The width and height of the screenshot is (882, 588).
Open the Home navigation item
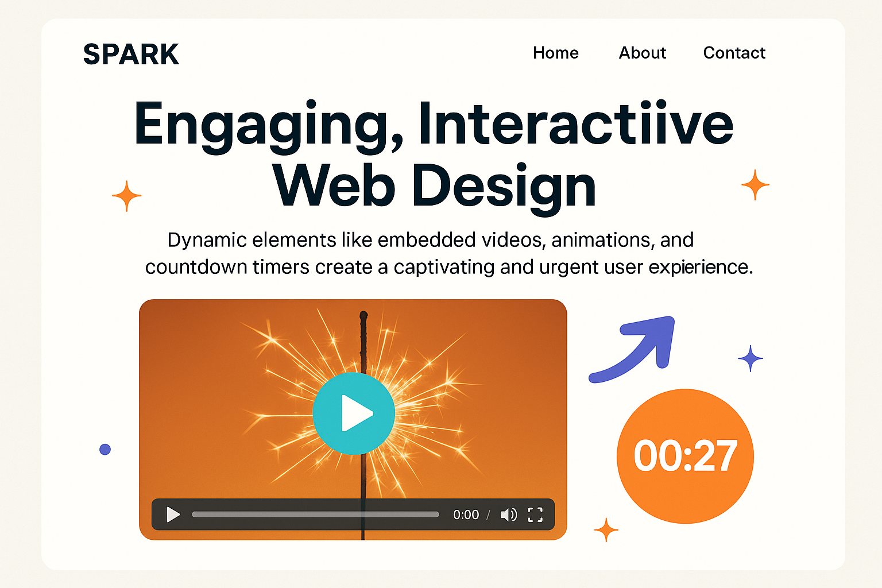555,53
